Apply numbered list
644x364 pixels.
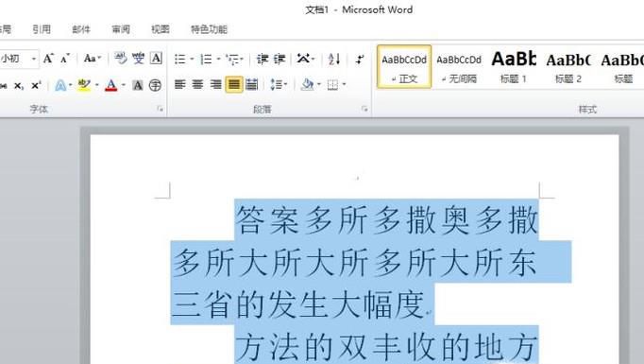coord(206,60)
